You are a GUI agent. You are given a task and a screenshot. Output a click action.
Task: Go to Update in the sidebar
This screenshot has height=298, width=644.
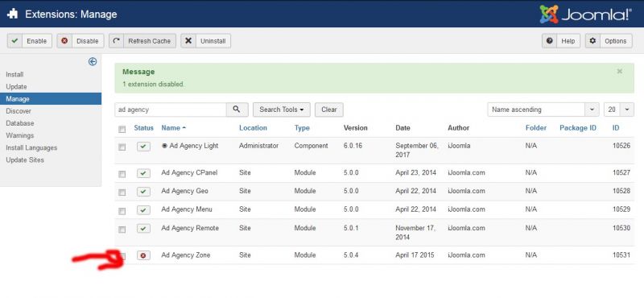(16, 87)
